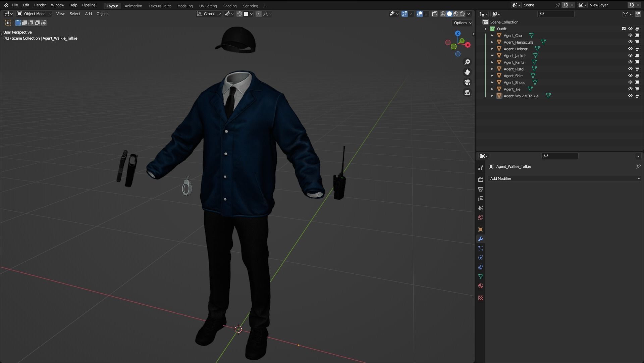Image resolution: width=644 pixels, height=363 pixels.
Task: Open the Texture properties tab
Action: tap(481, 298)
